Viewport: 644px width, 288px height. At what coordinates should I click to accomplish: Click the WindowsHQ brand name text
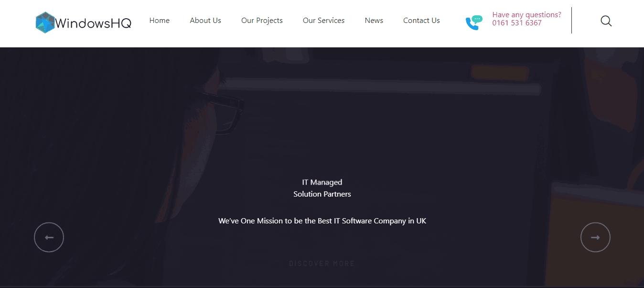click(93, 23)
